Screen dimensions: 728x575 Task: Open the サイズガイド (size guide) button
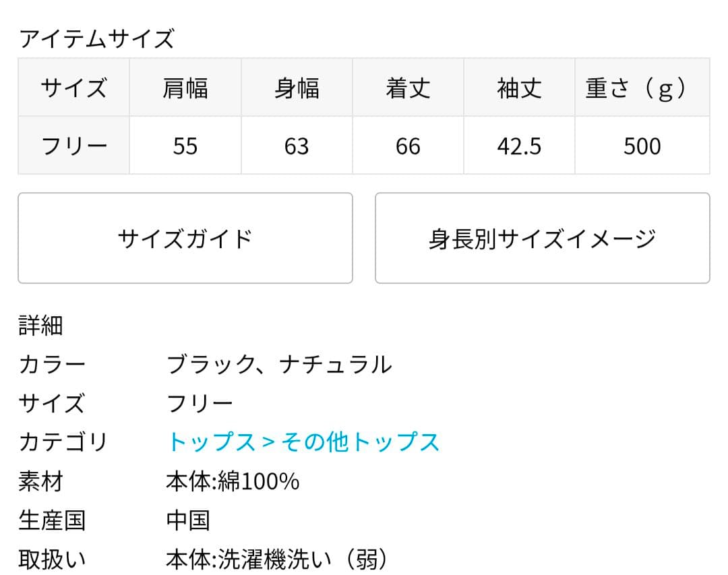185,237
